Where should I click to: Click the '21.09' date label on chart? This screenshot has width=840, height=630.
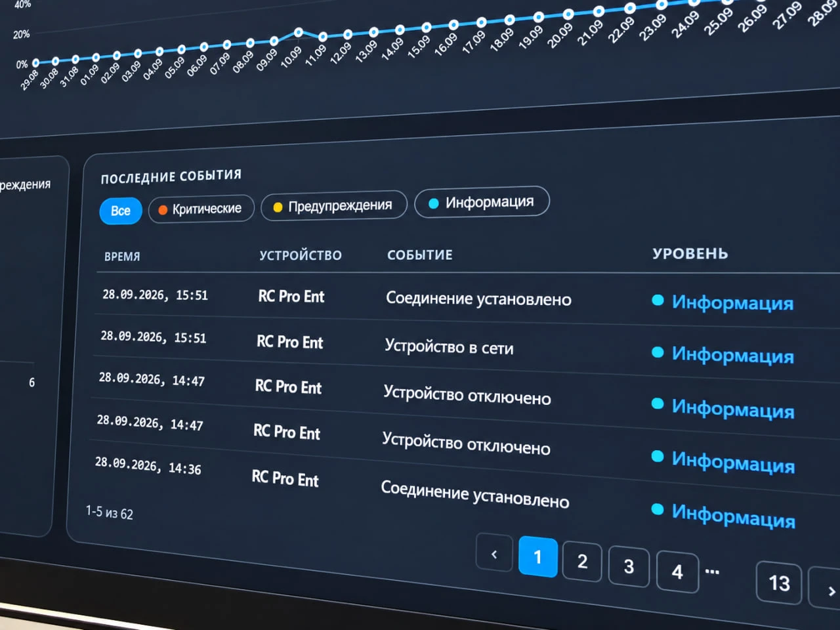pyautogui.click(x=589, y=33)
